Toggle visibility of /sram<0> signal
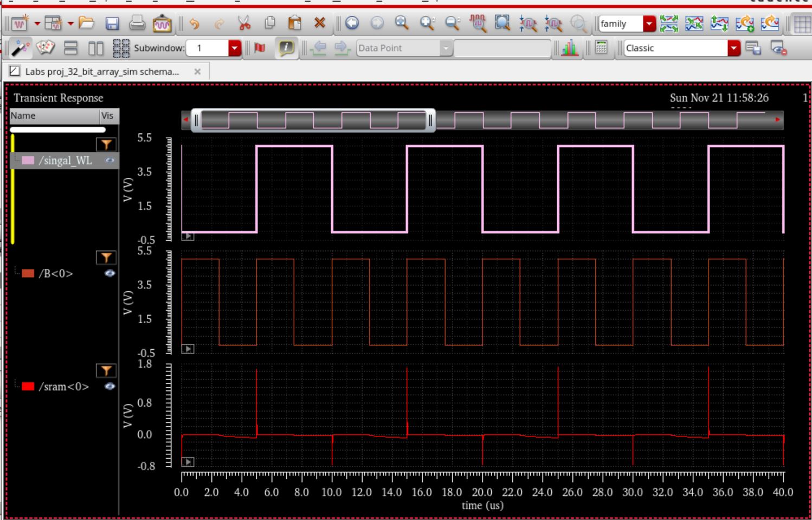The width and height of the screenshot is (812, 520). tap(109, 387)
